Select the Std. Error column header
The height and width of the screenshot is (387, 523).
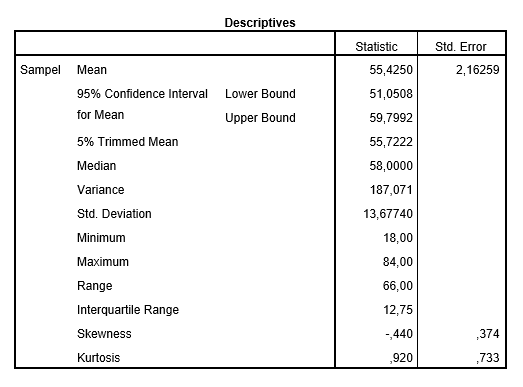(461, 47)
